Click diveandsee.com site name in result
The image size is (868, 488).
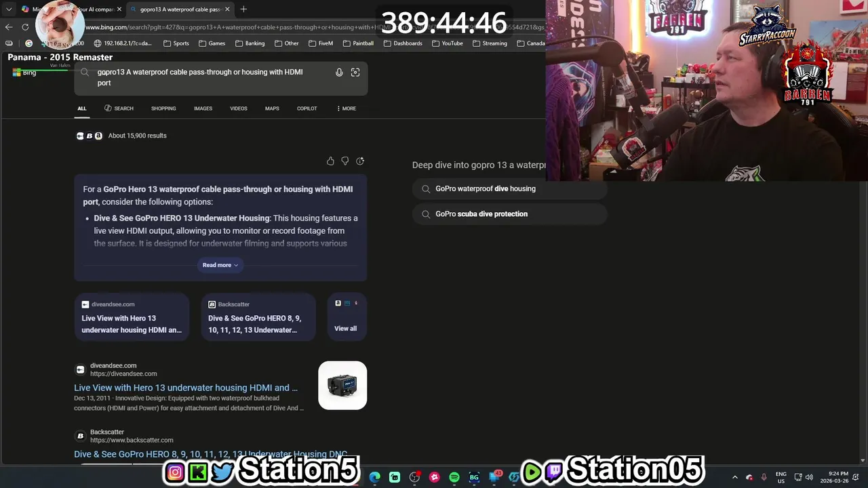pyautogui.click(x=113, y=365)
